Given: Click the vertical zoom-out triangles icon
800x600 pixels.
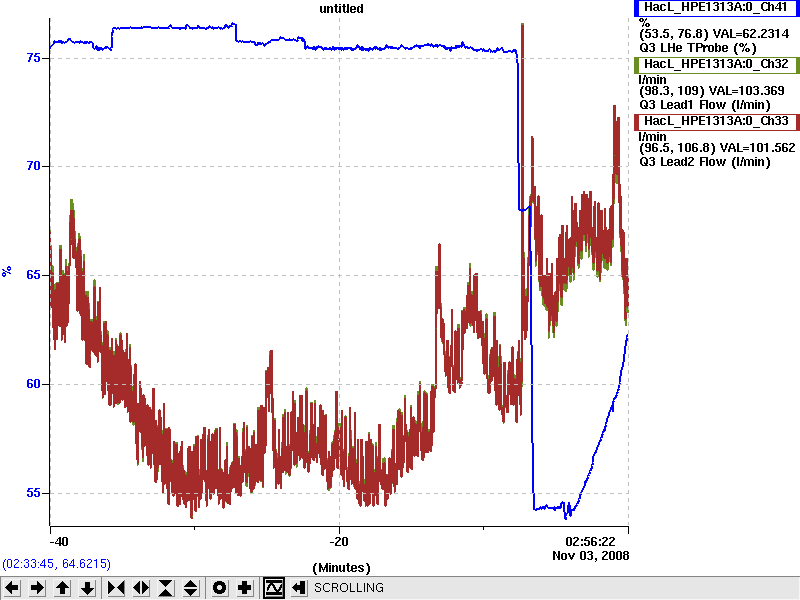Looking at the screenshot, I should (191, 588).
